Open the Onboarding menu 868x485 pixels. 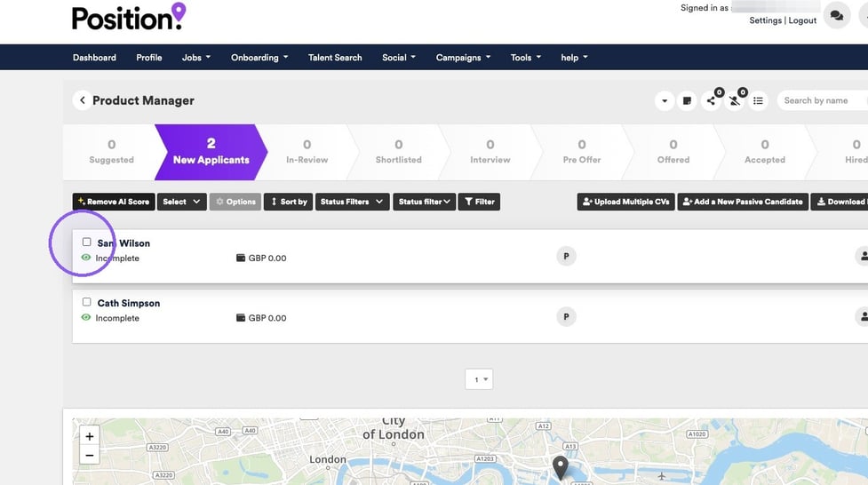coord(259,58)
